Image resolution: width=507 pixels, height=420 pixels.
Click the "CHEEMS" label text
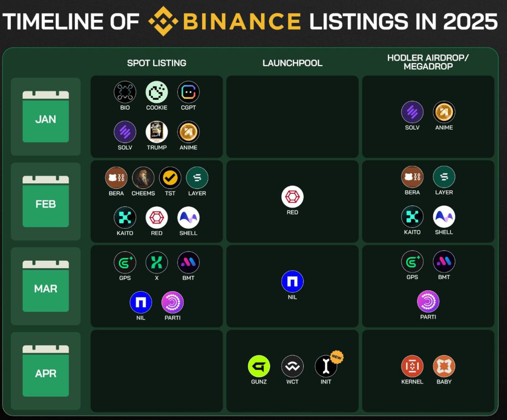point(143,193)
